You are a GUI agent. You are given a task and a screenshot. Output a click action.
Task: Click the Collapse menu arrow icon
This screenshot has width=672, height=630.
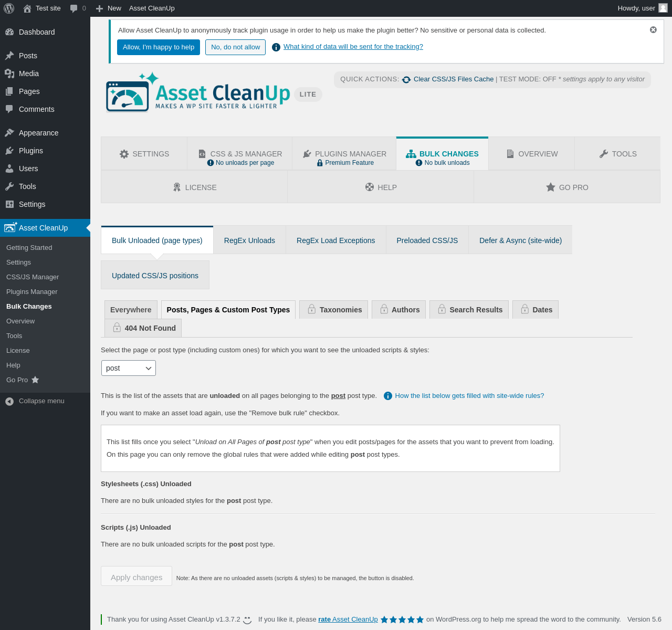click(x=9, y=401)
